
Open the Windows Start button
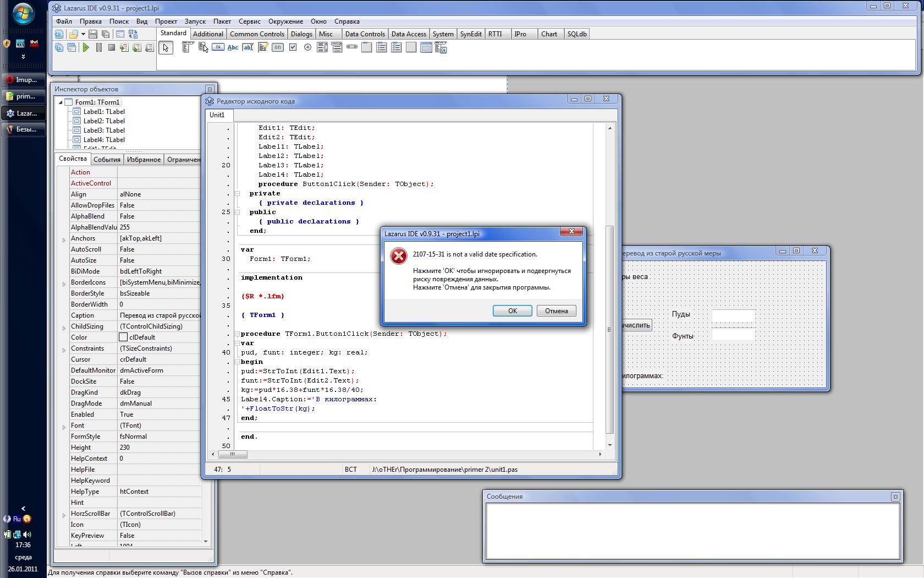point(23,13)
